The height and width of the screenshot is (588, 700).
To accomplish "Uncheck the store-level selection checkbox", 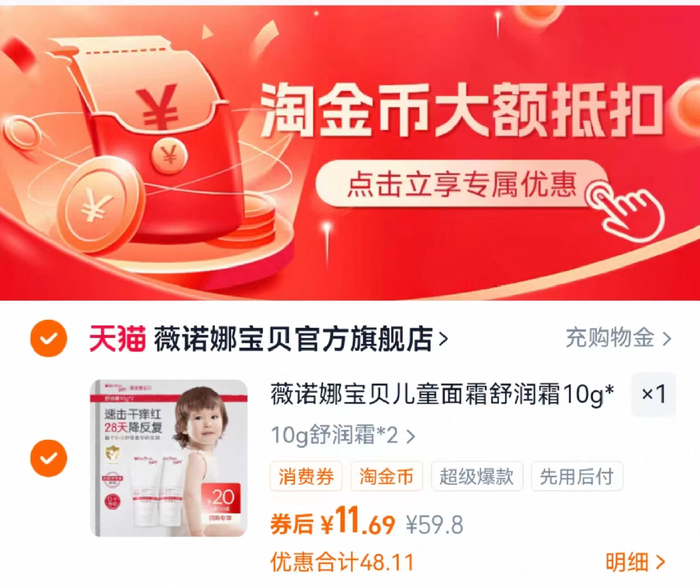I will [49, 339].
